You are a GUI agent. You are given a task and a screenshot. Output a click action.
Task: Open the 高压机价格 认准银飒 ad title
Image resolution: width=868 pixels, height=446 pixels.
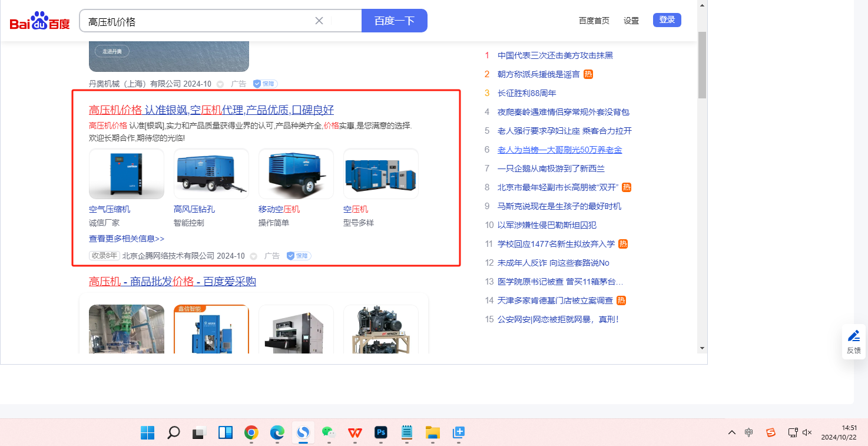pyautogui.click(x=211, y=110)
